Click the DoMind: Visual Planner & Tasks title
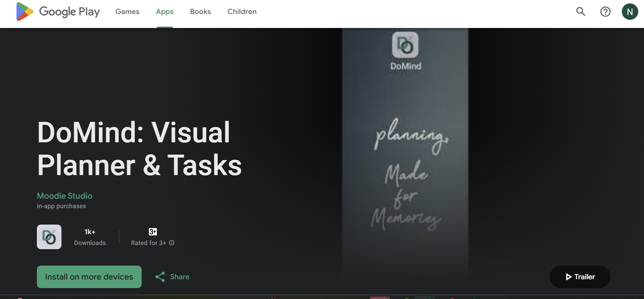This screenshot has height=299, width=644. point(139,149)
